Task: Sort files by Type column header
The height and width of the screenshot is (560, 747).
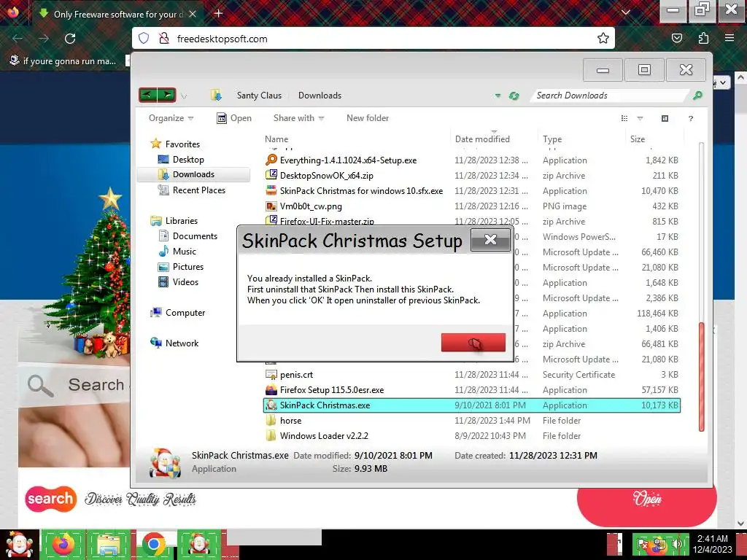Action: coord(552,139)
